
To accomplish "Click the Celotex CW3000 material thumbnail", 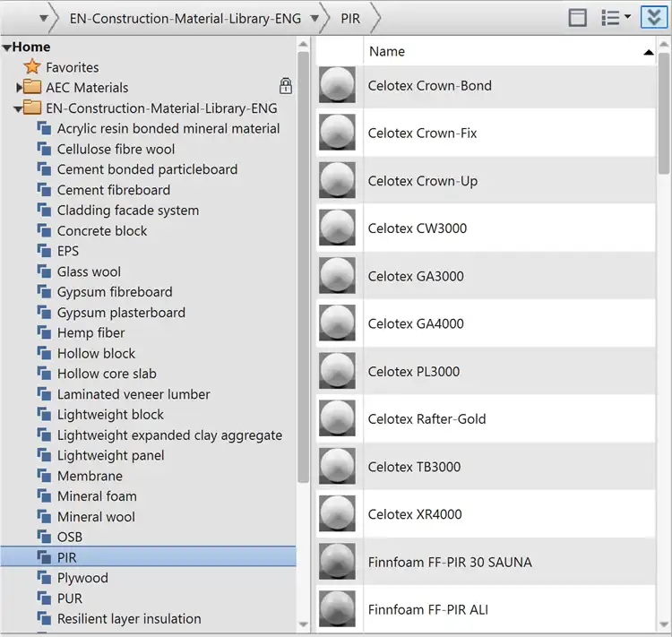I will tap(337, 228).
